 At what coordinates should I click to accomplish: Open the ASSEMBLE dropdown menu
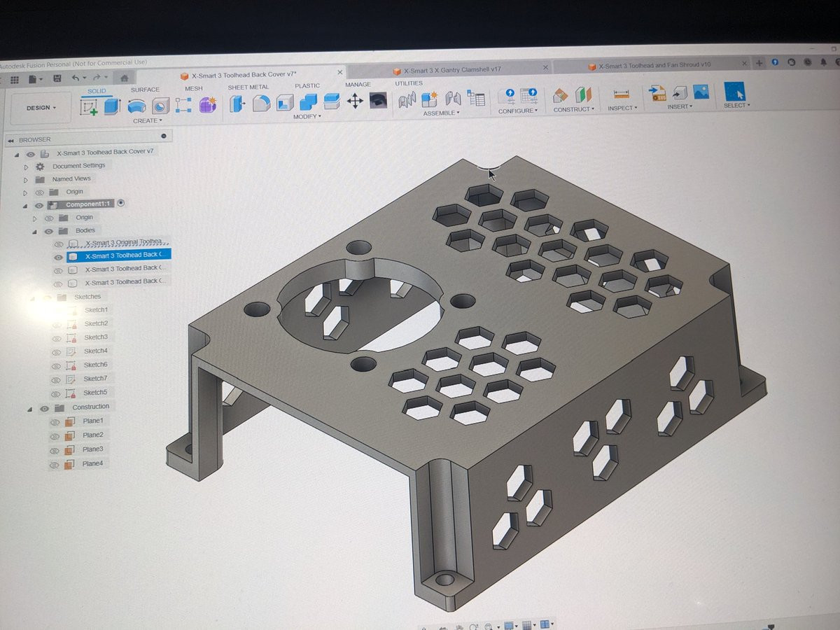point(441,113)
